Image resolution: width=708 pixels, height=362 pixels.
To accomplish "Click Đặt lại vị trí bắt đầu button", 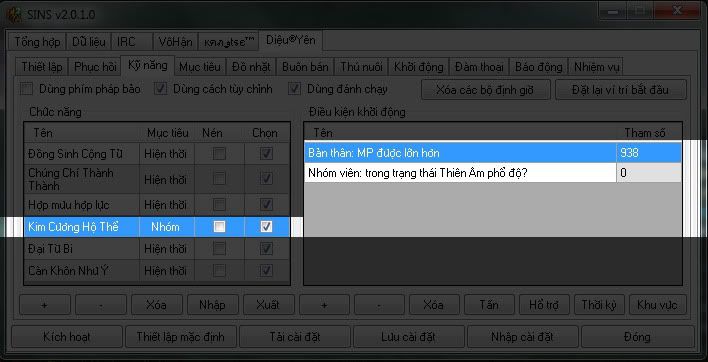I will pyautogui.click(x=621, y=89).
